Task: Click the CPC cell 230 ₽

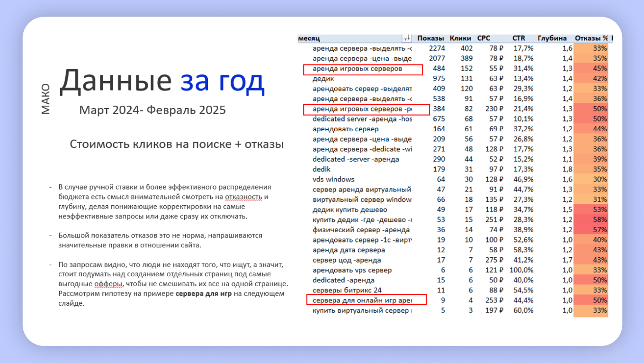Action: pyautogui.click(x=493, y=109)
